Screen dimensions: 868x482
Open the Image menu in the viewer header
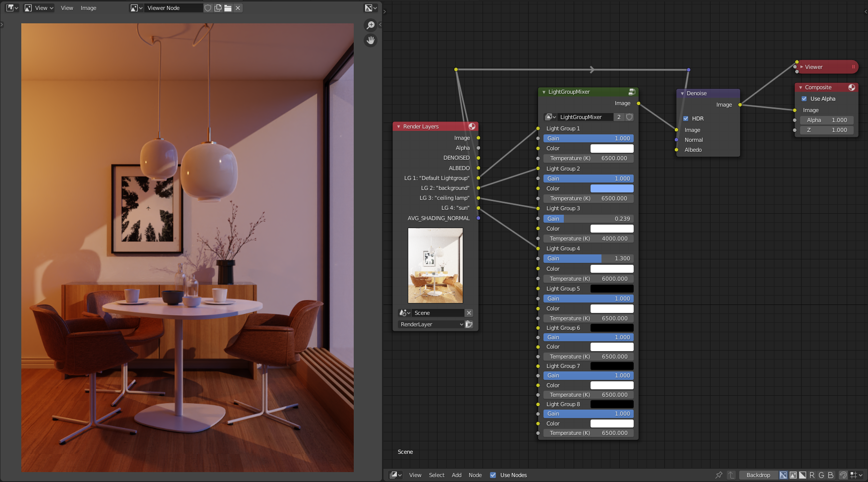[88, 8]
